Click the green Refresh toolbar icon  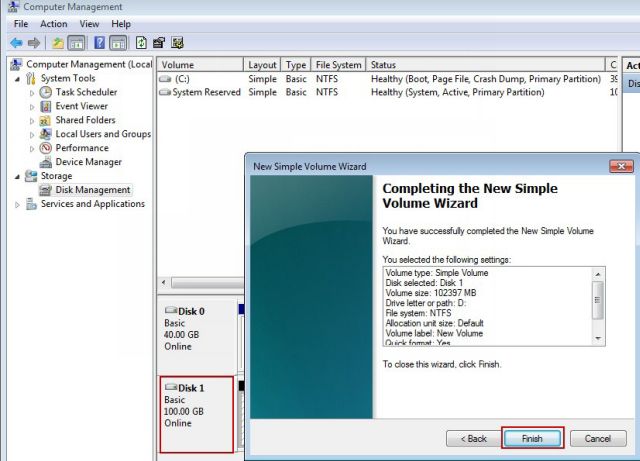(x=141, y=42)
